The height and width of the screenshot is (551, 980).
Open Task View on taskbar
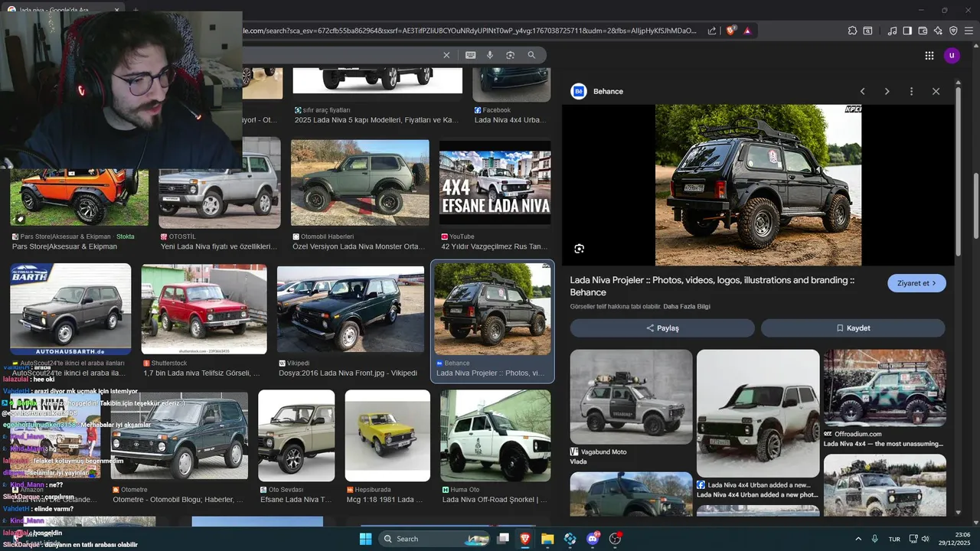coord(503,539)
